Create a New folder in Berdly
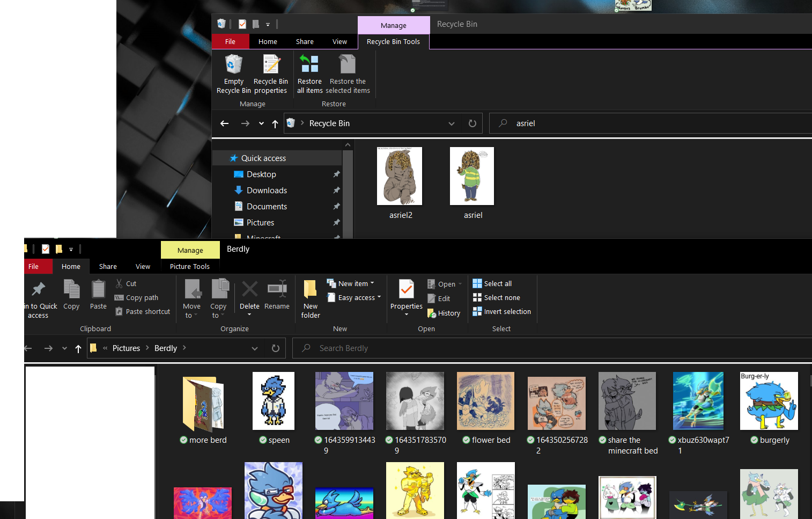This screenshot has width=812, height=519. (311, 299)
